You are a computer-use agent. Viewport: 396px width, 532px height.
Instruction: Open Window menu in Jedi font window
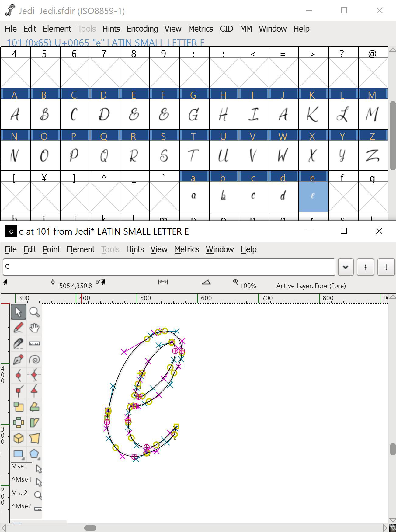coord(273,29)
